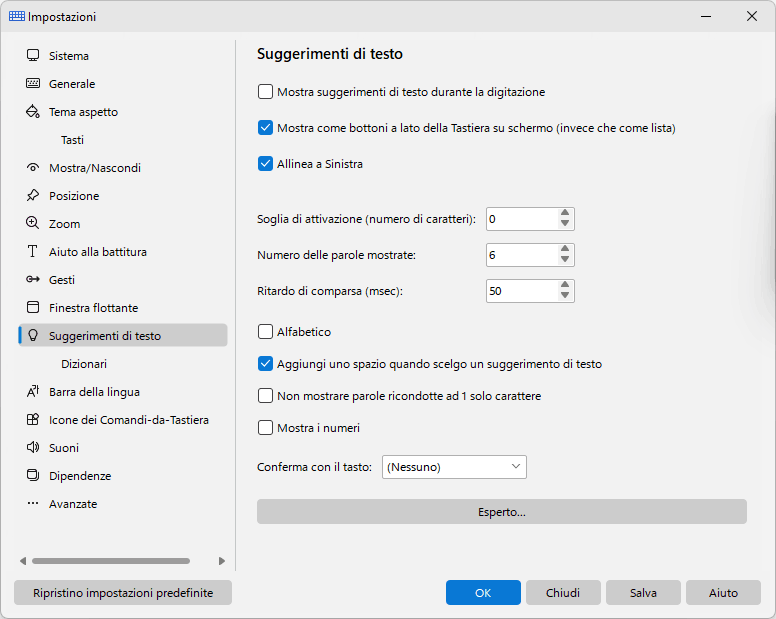The image size is (776, 619).
Task: Increase Ritardo di comparsa with up arrow
Action: tap(565, 285)
